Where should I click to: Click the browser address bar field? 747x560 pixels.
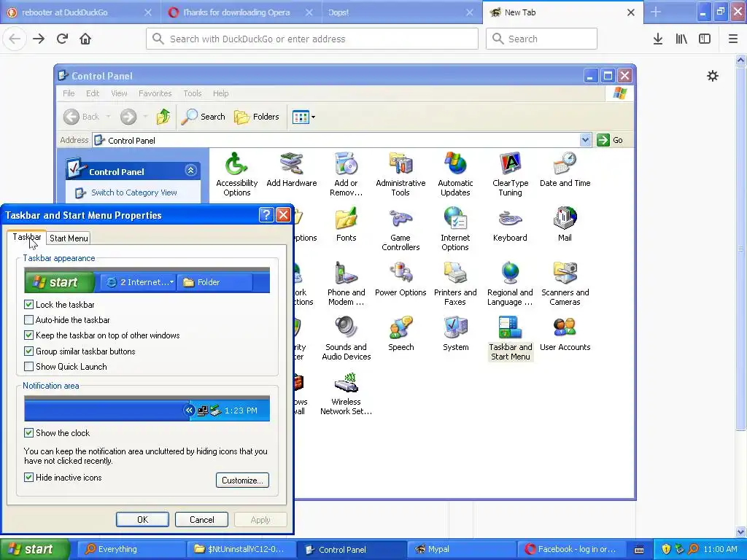tap(312, 39)
